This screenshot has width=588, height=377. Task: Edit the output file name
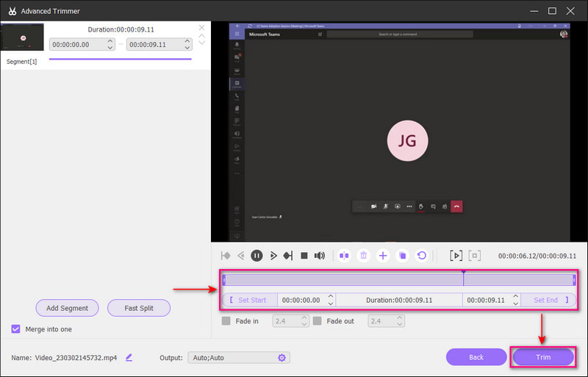129,357
